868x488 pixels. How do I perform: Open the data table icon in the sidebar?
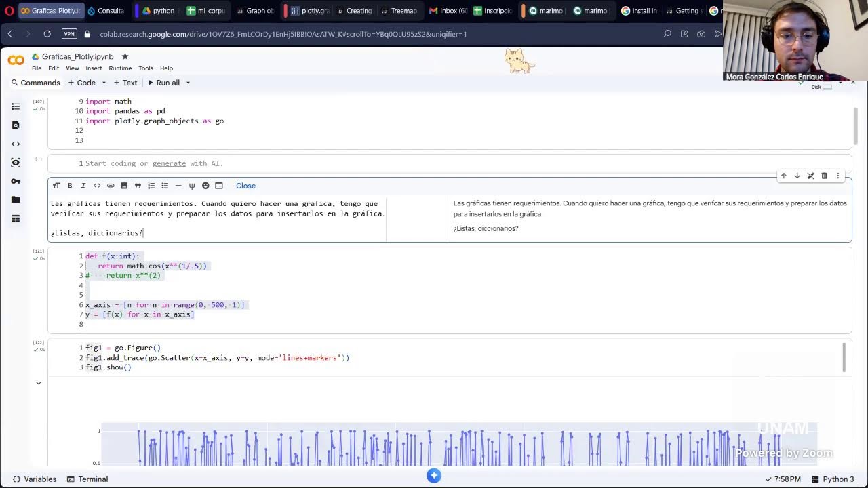point(16,218)
